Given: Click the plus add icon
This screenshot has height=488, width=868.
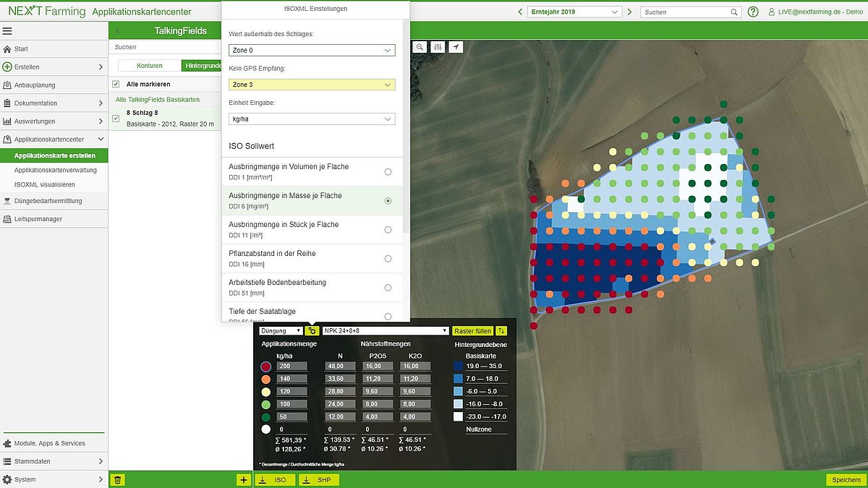Looking at the screenshot, I should 243,479.
